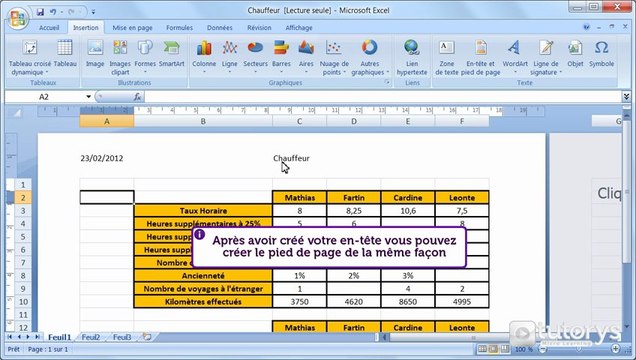Switch to Normal view in status bar
The height and width of the screenshot is (360, 636).
click(x=482, y=349)
